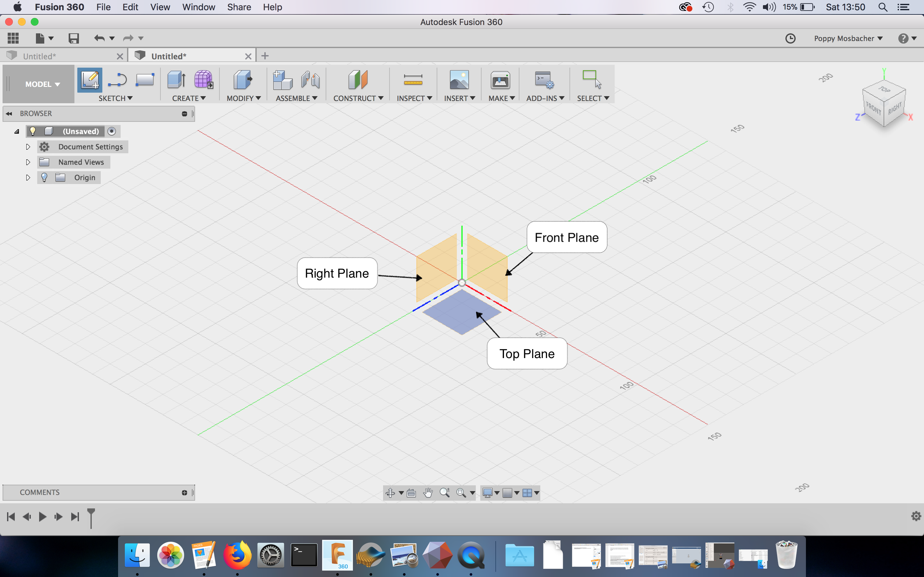Select the Measure tool under Inspect
The width and height of the screenshot is (924, 577).
[413, 80]
